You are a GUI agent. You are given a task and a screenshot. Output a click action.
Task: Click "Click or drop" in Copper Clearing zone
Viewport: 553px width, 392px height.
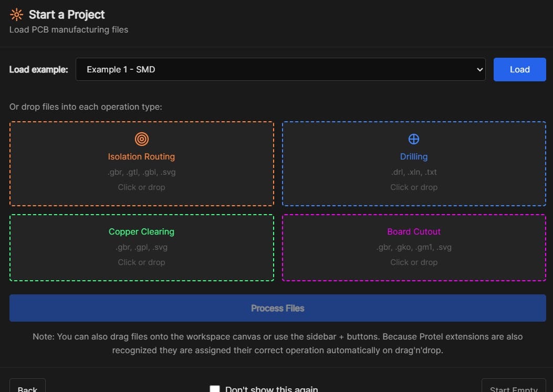[x=141, y=262]
